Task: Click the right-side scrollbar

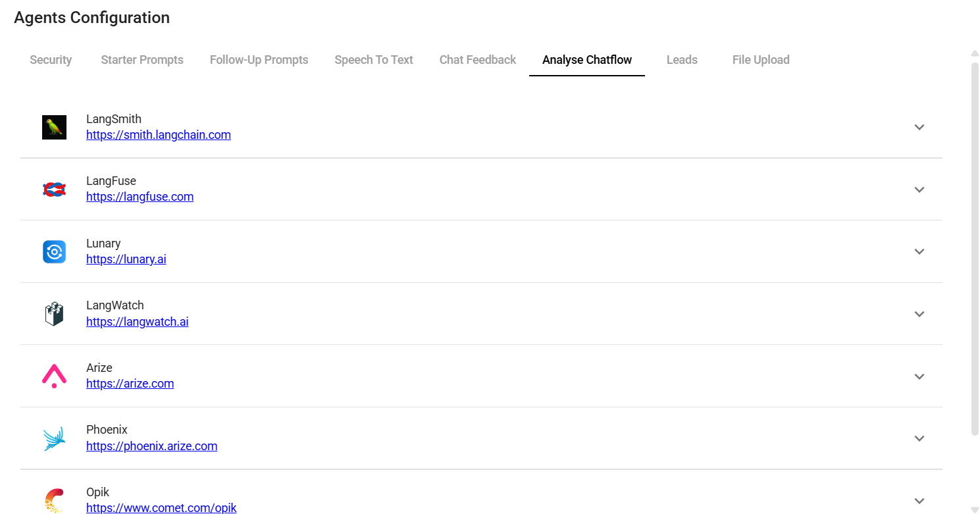Action: 975,263
